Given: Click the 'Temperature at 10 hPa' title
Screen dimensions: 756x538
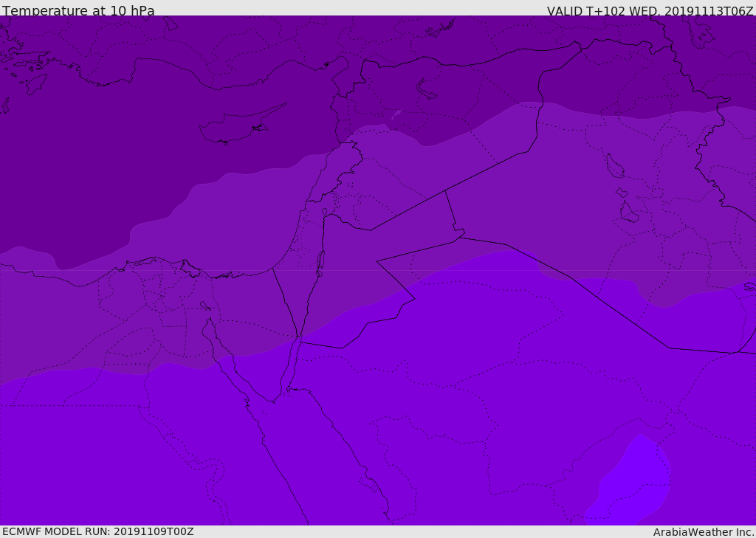Looking at the screenshot, I should click(x=78, y=10).
